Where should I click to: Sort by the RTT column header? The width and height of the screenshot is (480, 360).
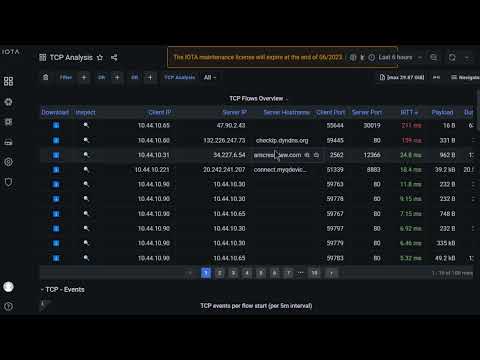click(409, 112)
